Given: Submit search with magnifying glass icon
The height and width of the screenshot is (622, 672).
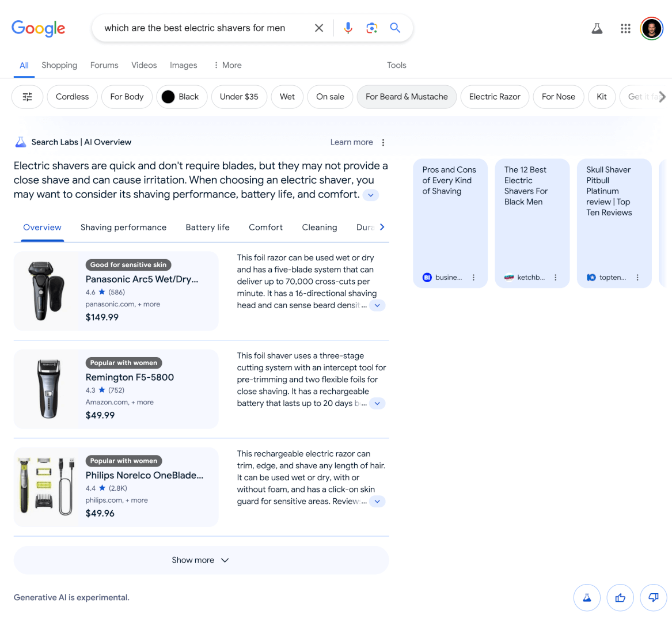Looking at the screenshot, I should (394, 28).
